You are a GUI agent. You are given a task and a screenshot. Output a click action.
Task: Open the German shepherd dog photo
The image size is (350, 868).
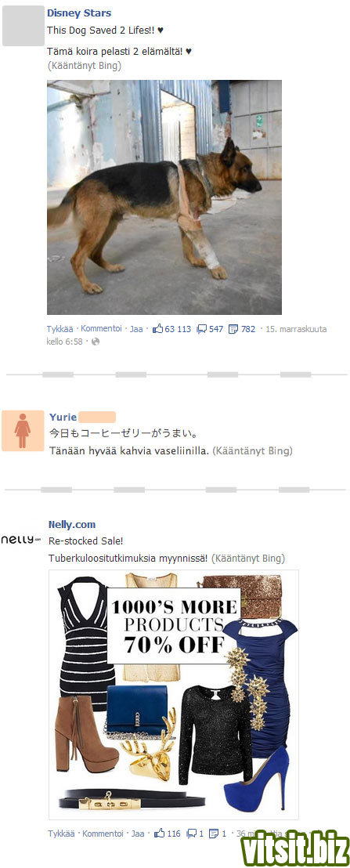(x=164, y=197)
